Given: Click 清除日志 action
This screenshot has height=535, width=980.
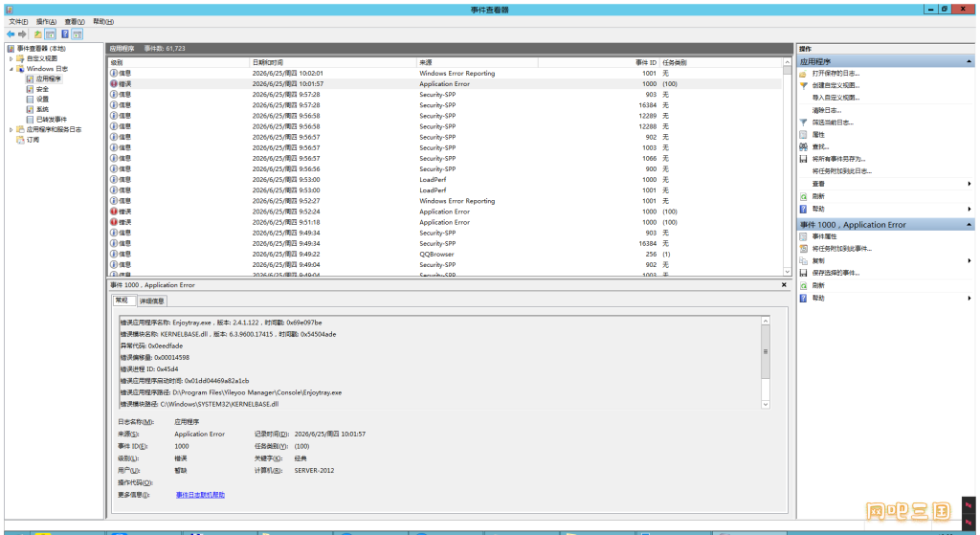Looking at the screenshot, I should (x=826, y=110).
